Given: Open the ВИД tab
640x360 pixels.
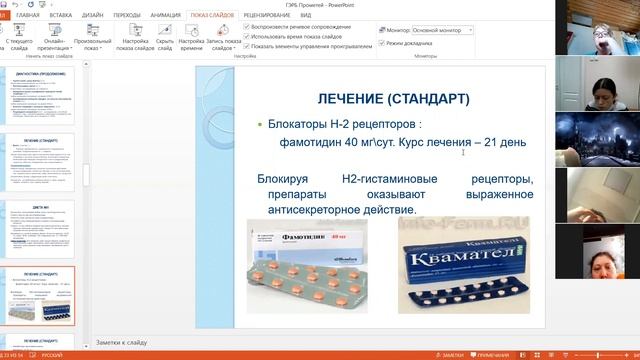Looking at the screenshot, I should pos(306,15).
